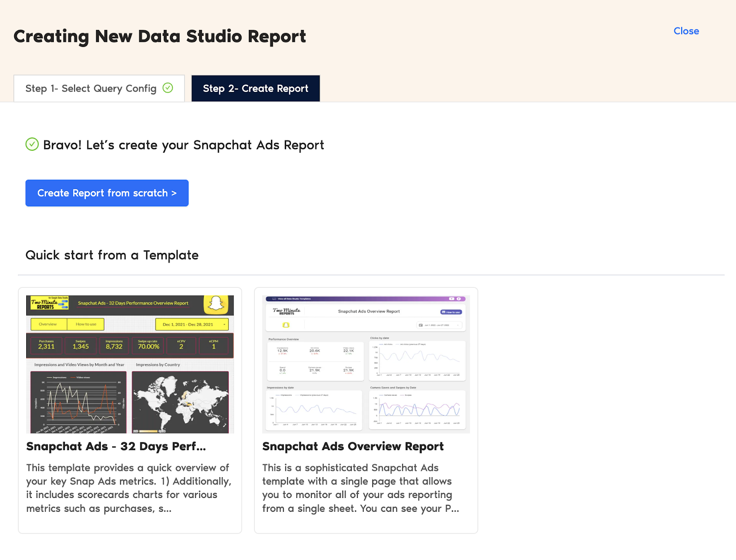The width and height of the screenshot is (736, 560).
Task: Select the Snapchat Ads - 32 Days Perf... title
Action: click(x=116, y=446)
